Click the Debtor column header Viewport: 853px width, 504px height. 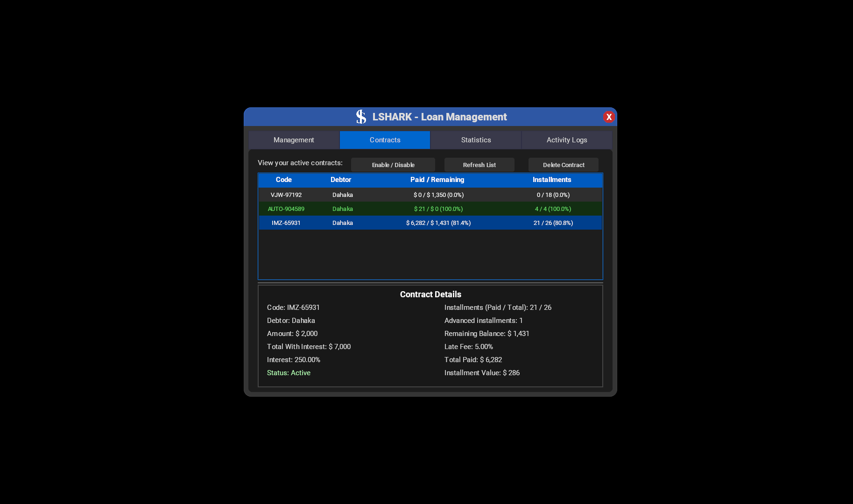coord(341,180)
